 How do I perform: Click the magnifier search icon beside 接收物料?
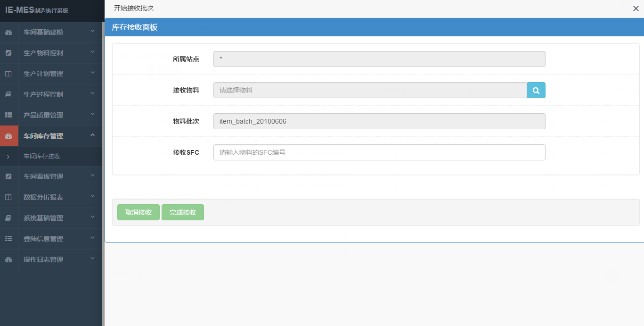pyautogui.click(x=536, y=90)
